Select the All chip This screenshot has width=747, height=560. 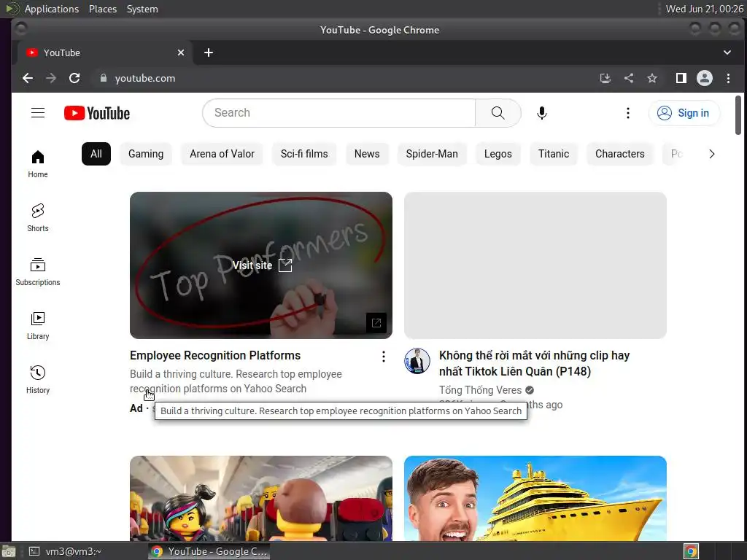96,154
